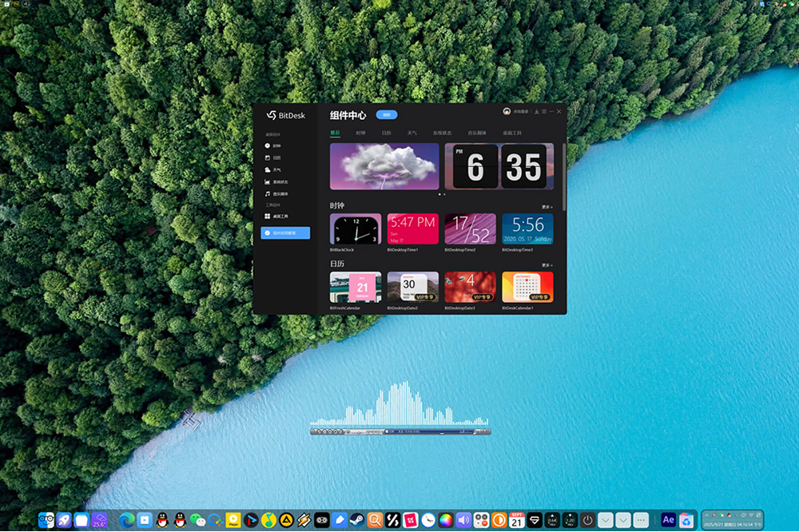Viewport: 799px width, 532px height.
Task: Select the BitFreshCalendar widget thumbnail
Action: click(x=356, y=287)
